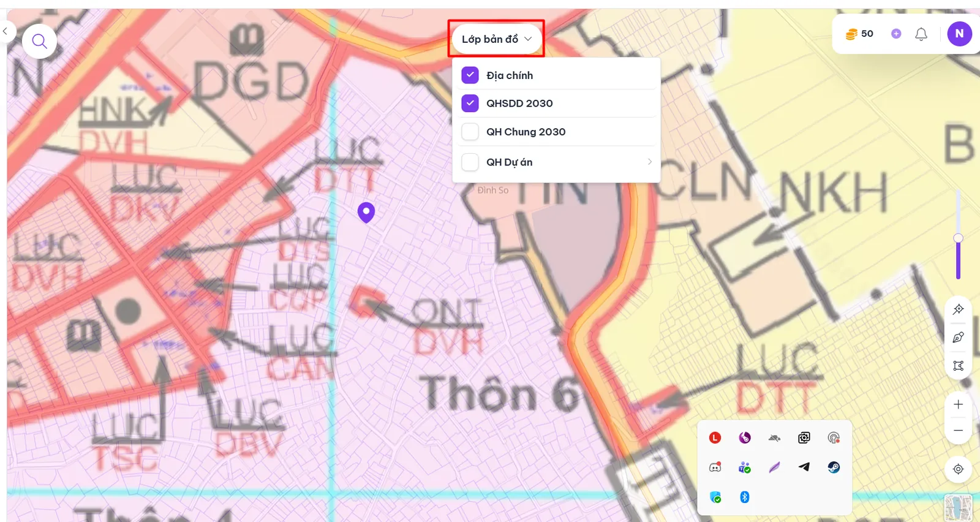Select the QHSDD 2030 layer label
The image size is (980, 522).
click(x=519, y=104)
